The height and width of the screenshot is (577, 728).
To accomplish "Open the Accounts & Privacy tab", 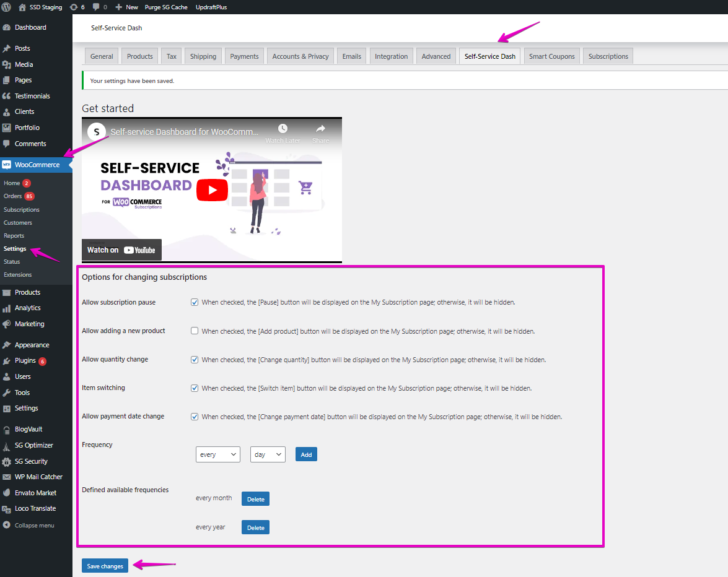I will coord(300,56).
